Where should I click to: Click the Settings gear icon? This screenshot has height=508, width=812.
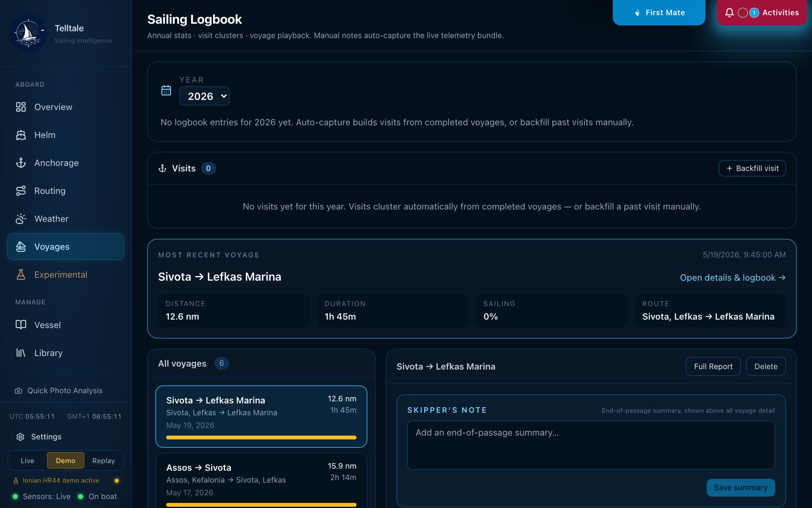pyautogui.click(x=20, y=437)
